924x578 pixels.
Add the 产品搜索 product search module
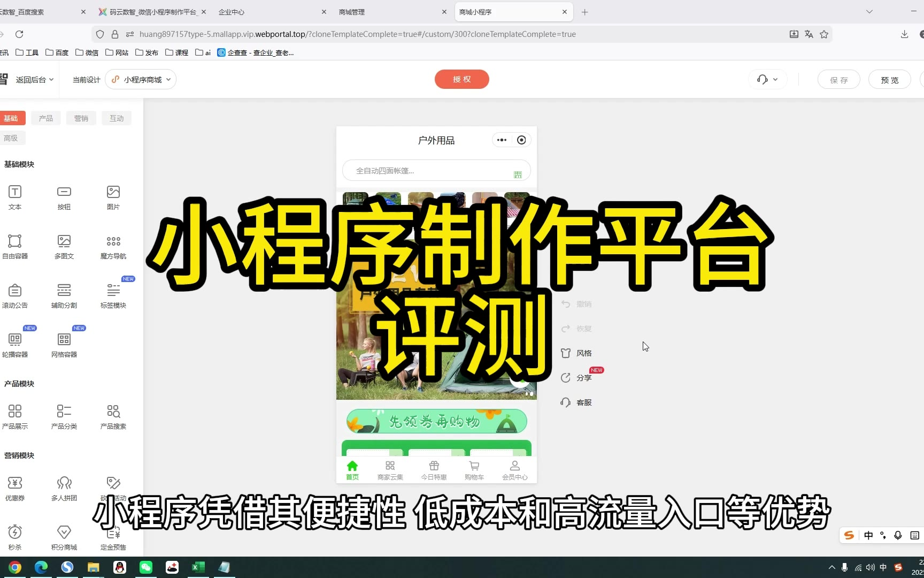coord(113,417)
